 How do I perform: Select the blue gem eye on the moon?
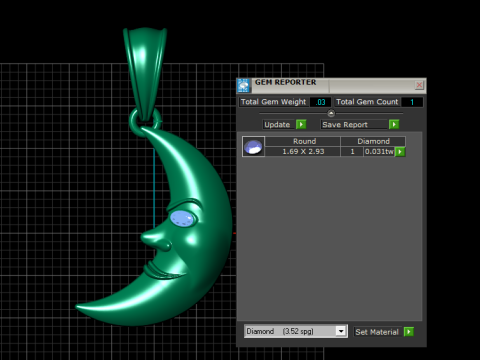pos(182,219)
